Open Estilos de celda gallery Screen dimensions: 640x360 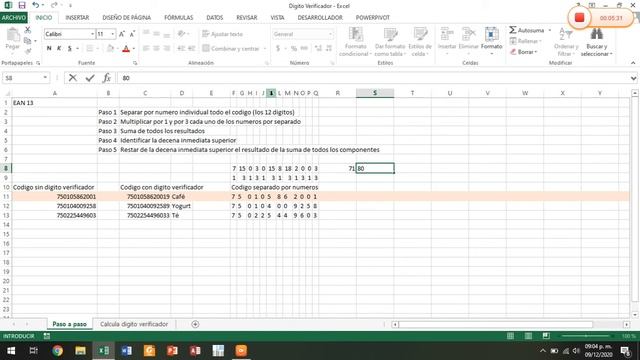[x=420, y=42]
